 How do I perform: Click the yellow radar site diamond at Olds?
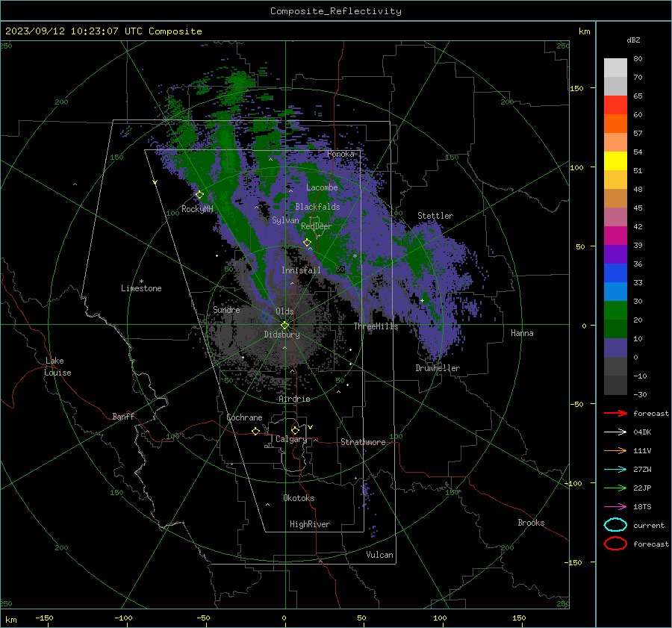coord(285,325)
